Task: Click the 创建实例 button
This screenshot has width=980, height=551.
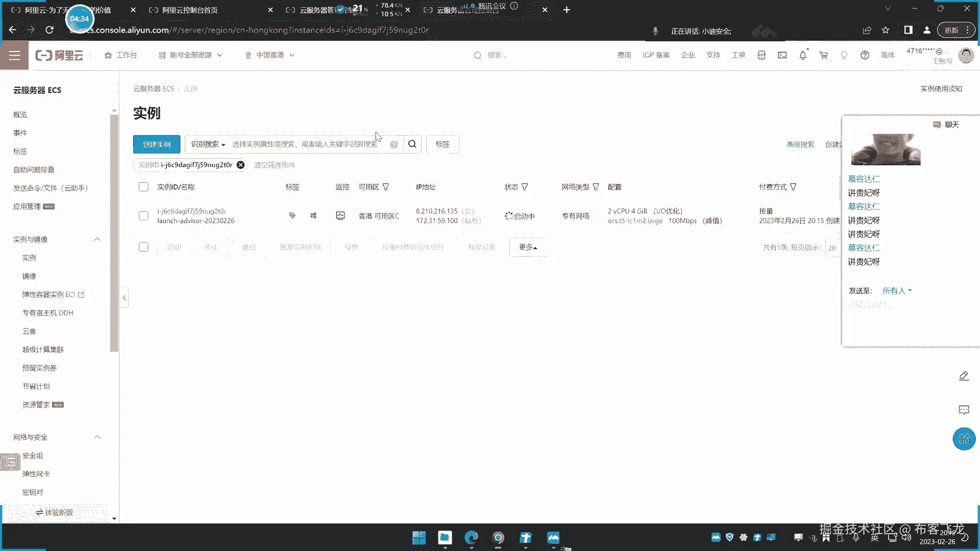Action: (157, 144)
